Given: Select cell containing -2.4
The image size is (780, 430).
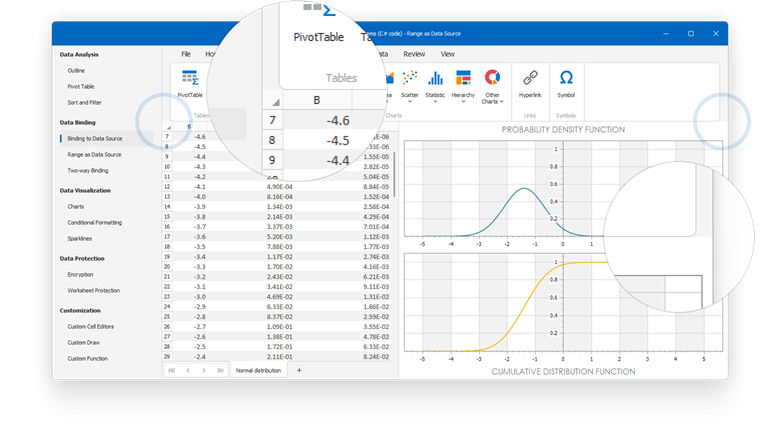Looking at the screenshot, I should pos(199,356).
